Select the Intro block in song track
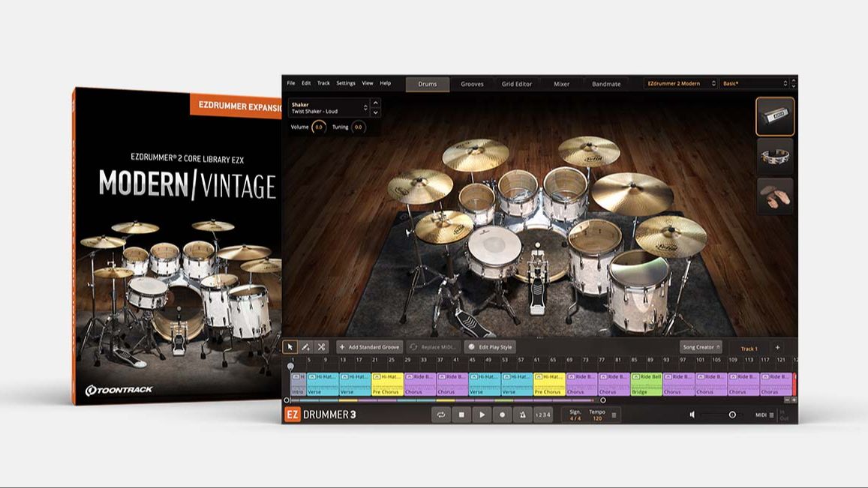Image resolution: width=868 pixels, height=488 pixels. click(x=299, y=384)
